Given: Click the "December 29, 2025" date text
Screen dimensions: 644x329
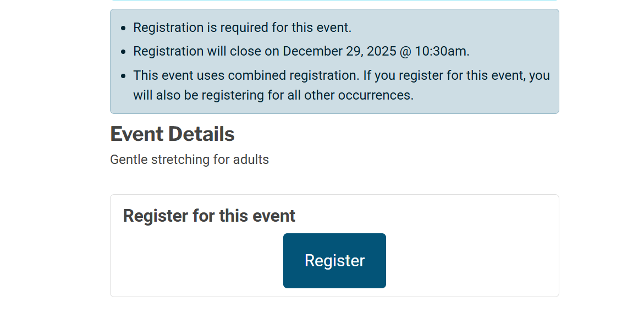Looking at the screenshot, I should pos(339,52).
